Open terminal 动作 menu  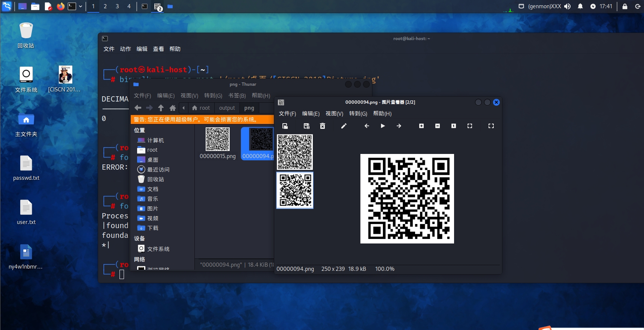point(126,49)
